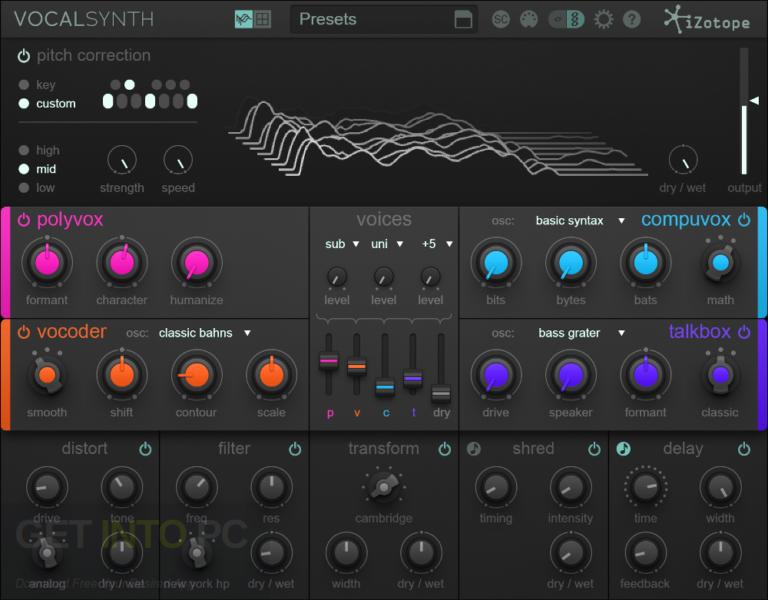Open the uni voice dropdown

(x=387, y=244)
